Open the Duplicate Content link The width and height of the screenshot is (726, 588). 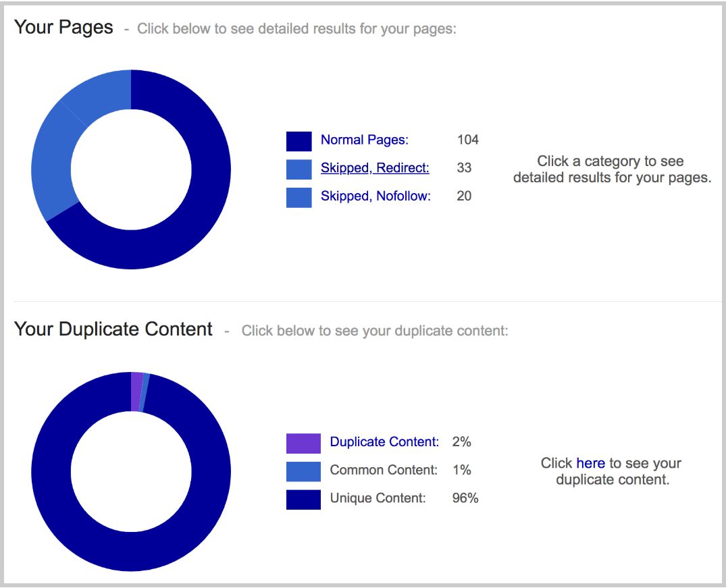pyautogui.click(x=384, y=442)
